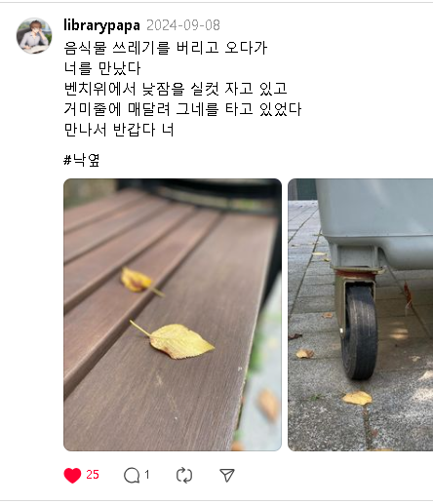Click the line '만나서 반갑다 너'

click(119, 130)
